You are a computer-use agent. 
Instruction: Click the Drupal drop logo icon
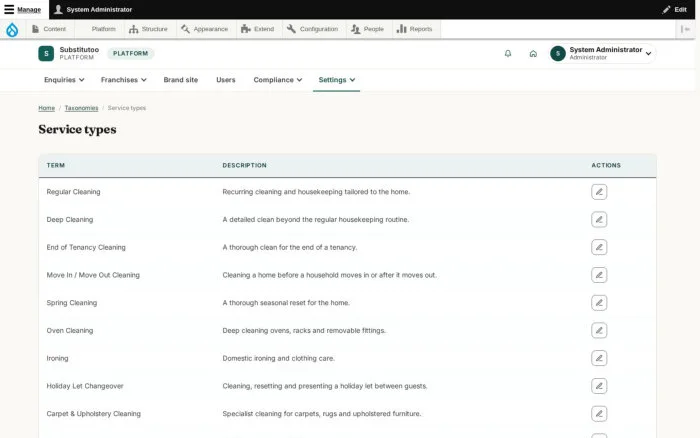click(12, 29)
